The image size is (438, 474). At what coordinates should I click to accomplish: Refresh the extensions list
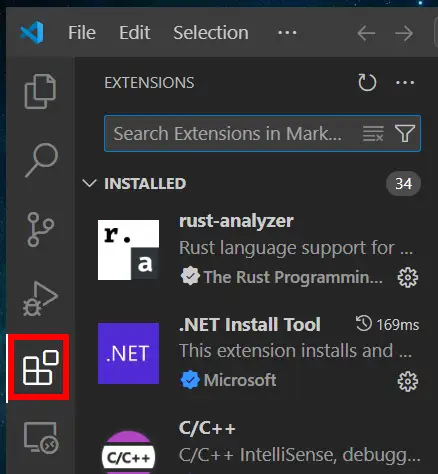click(367, 82)
